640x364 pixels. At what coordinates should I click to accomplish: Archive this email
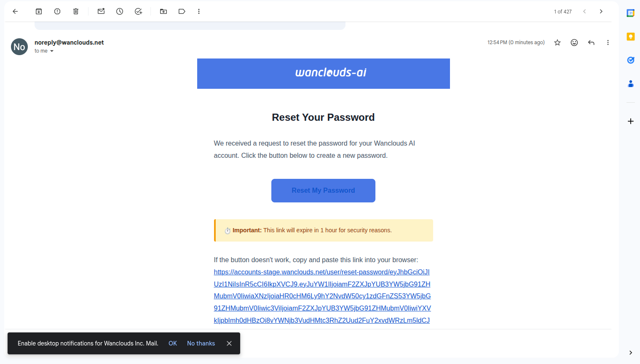(x=39, y=11)
